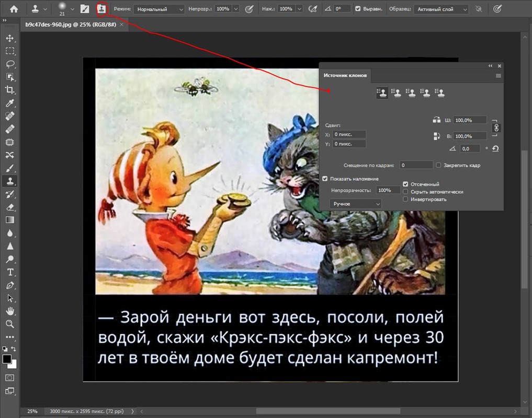Click the foreground color swatch
This screenshot has height=418, width=532.
point(7,359)
